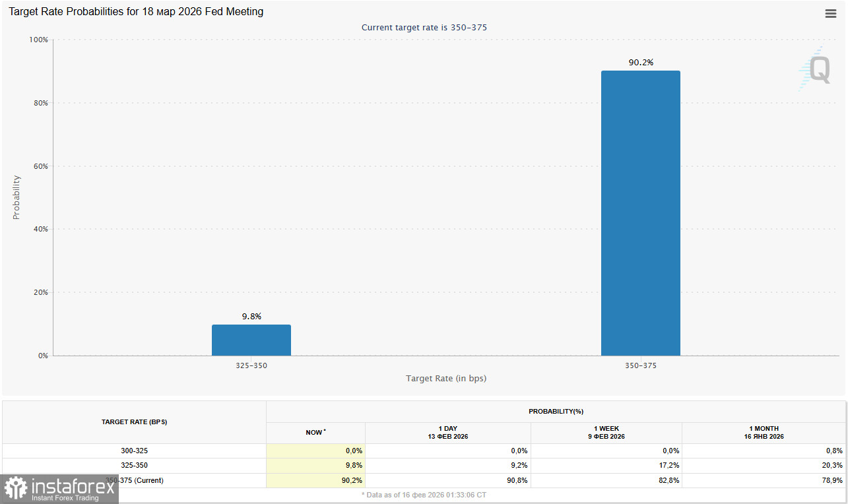Click the 325-350 x-axis label
The image size is (848, 504).
251,365
